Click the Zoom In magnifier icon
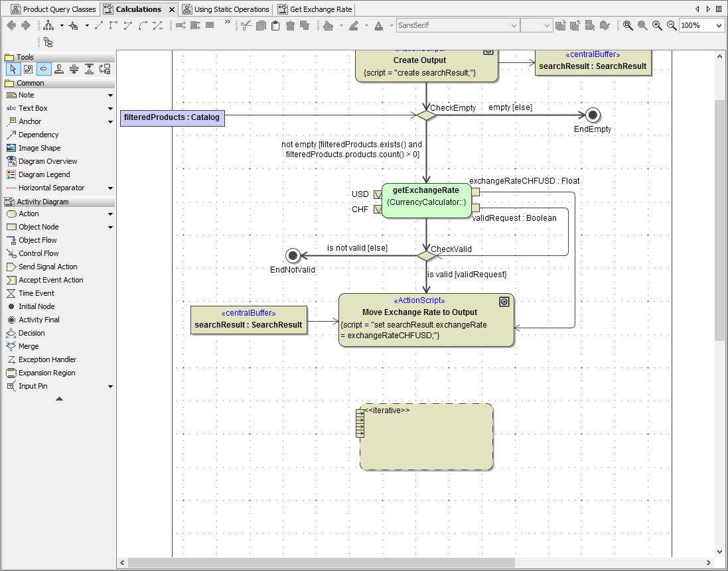This screenshot has height=571, width=728. point(657,25)
